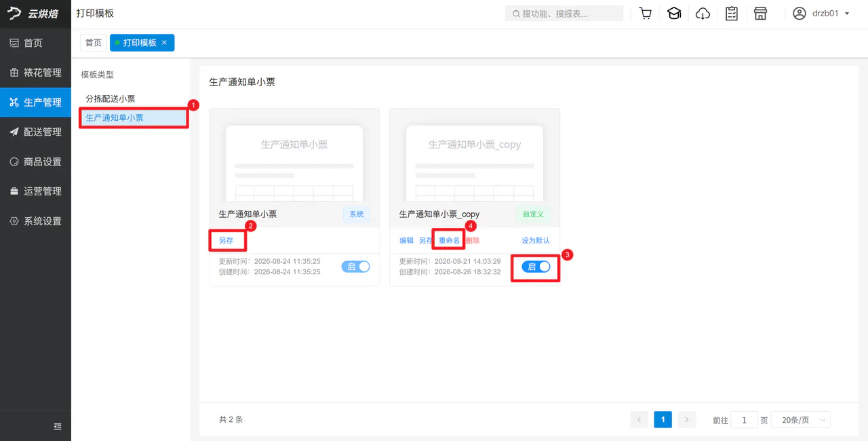Click the 前往 page number input field

tap(745, 420)
